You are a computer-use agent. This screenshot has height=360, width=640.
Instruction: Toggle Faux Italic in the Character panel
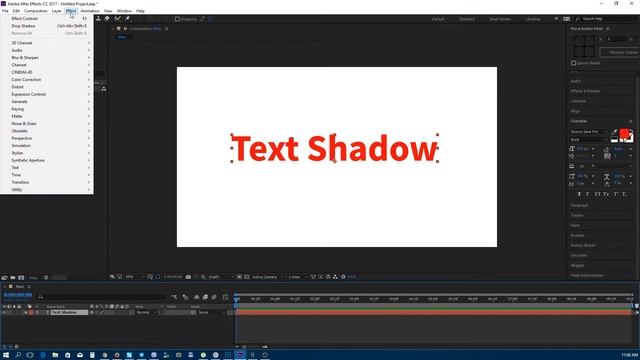[x=588, y=194]
